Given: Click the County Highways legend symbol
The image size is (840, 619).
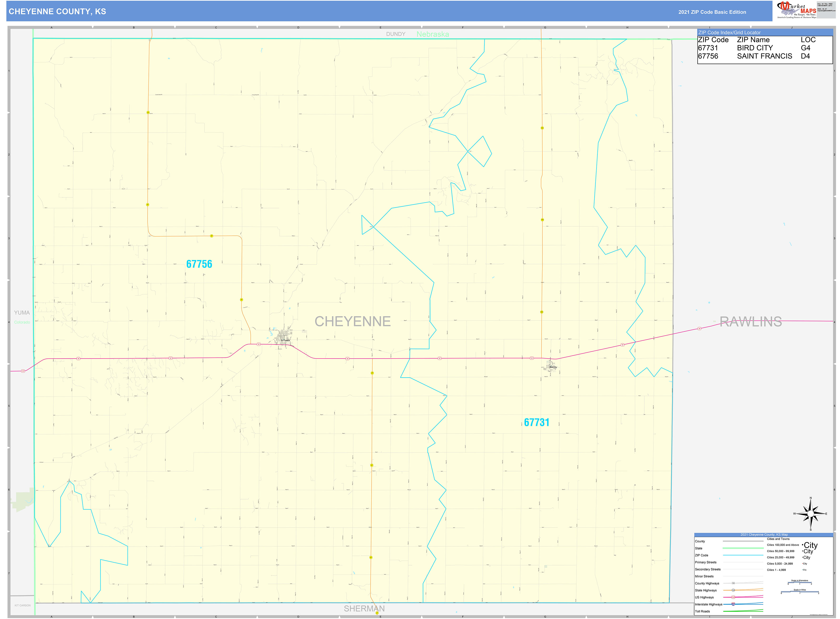Looking at the screenshot, I should click(x=733, y=583).
